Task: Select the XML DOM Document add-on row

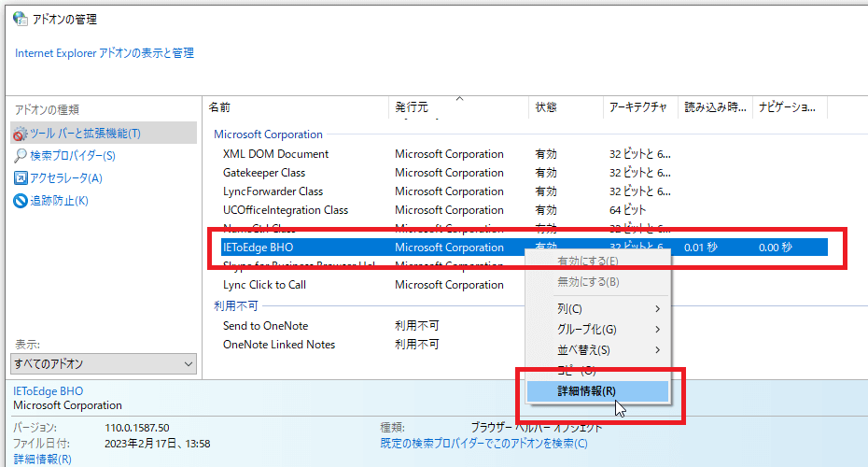Action: pos(275,154)
